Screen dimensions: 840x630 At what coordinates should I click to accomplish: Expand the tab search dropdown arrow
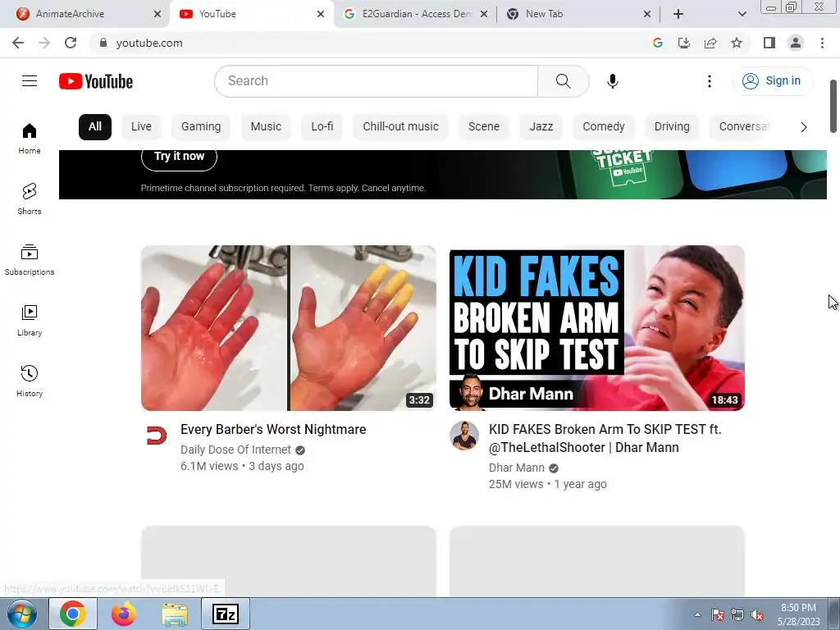pyautogui.click(x=742, y=14)
